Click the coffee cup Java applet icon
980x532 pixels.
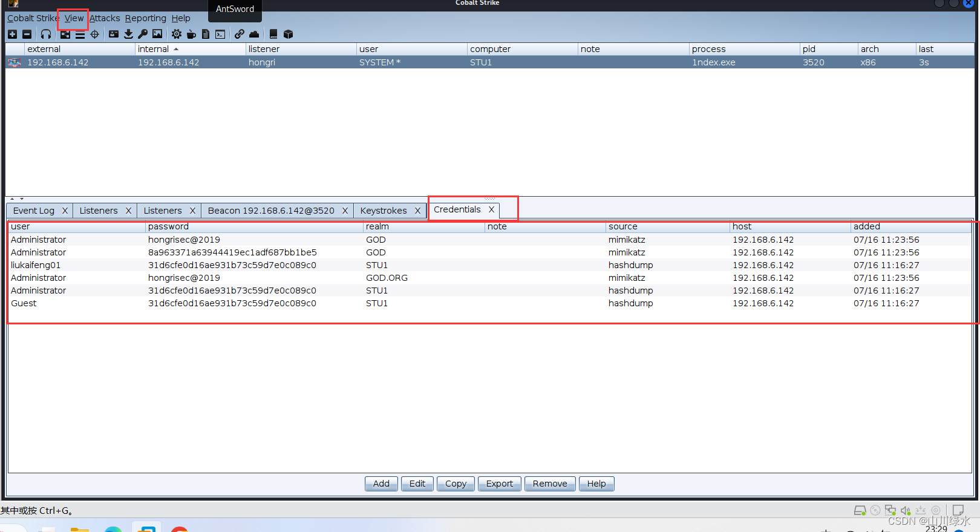pyautogui.click(x=191, y=34)
